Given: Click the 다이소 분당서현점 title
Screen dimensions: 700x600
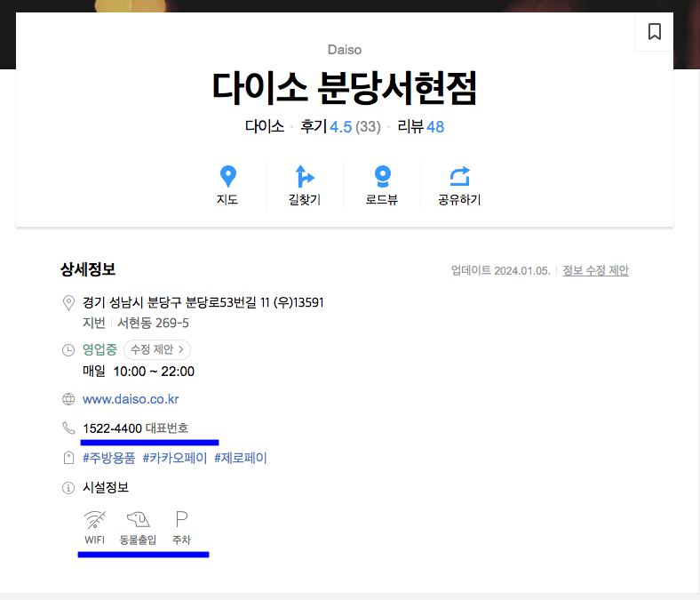Looking at the screenshot, I should (x=344, y=88).
